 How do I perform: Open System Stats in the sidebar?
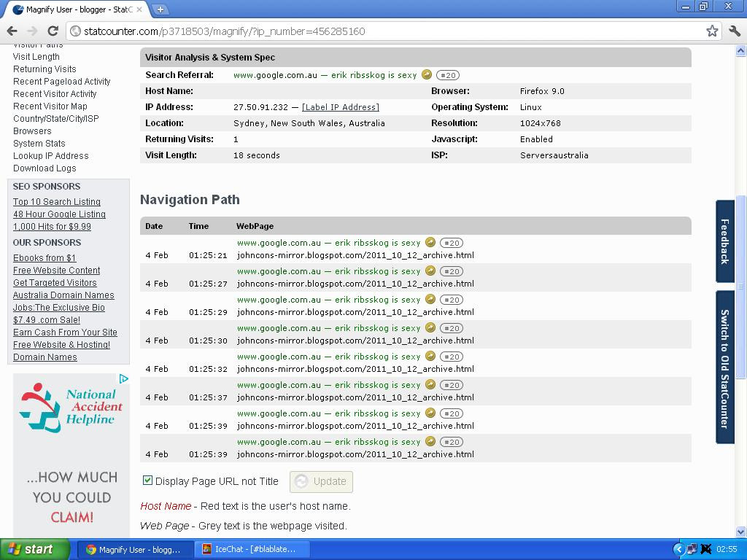(39, 144)
